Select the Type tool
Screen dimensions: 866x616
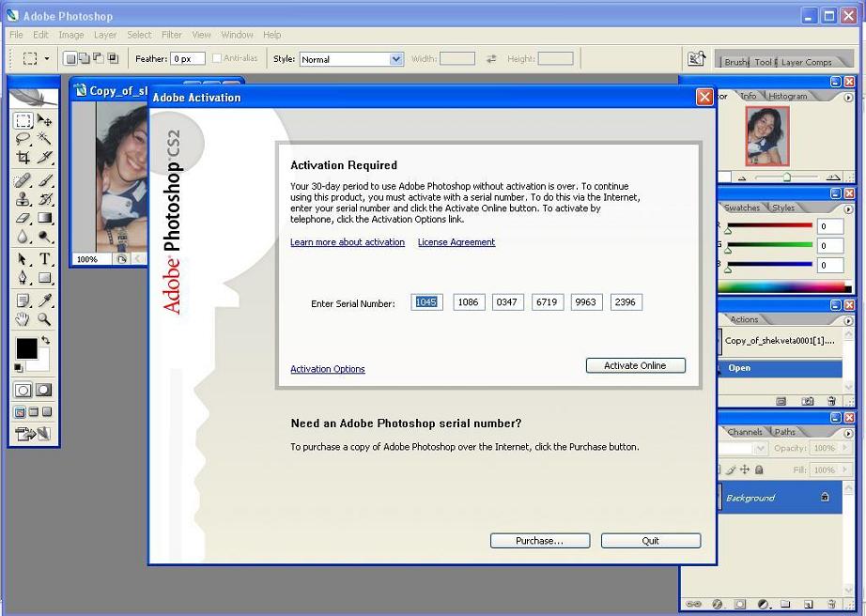click(x=45, y=259)
